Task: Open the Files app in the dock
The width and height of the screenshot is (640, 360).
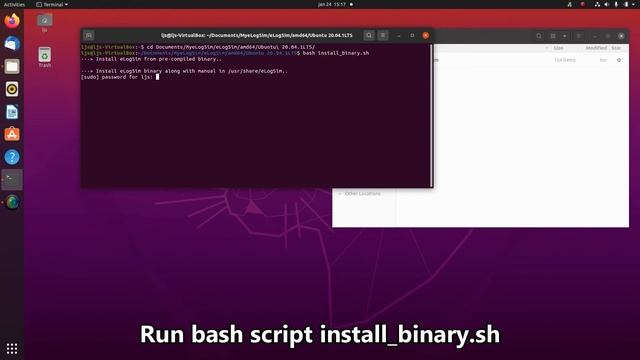Action: pos(12,66)
